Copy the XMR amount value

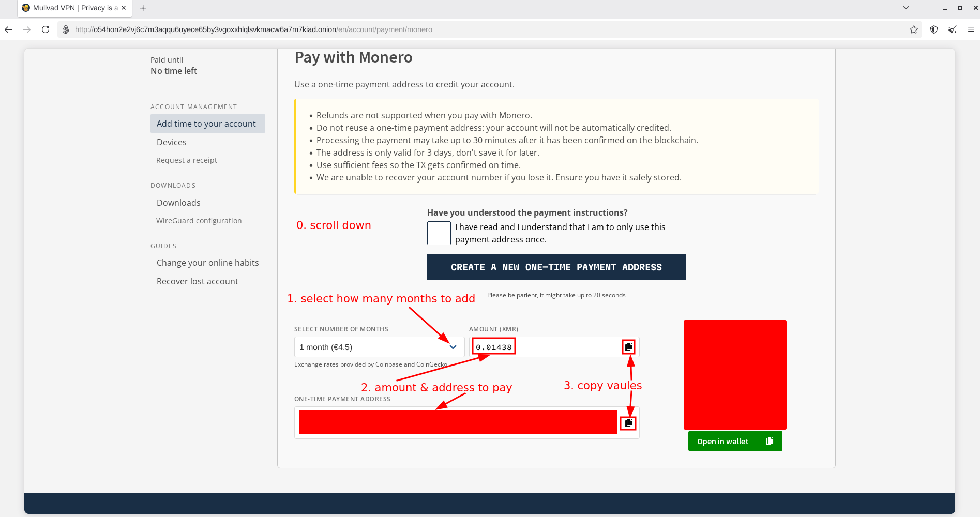(628, 347)
